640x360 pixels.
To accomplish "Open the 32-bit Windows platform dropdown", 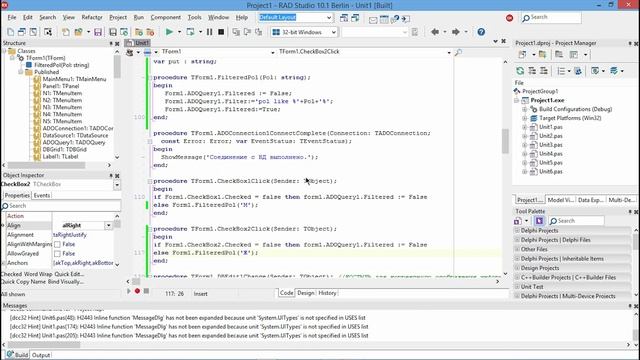I will 333,32.
